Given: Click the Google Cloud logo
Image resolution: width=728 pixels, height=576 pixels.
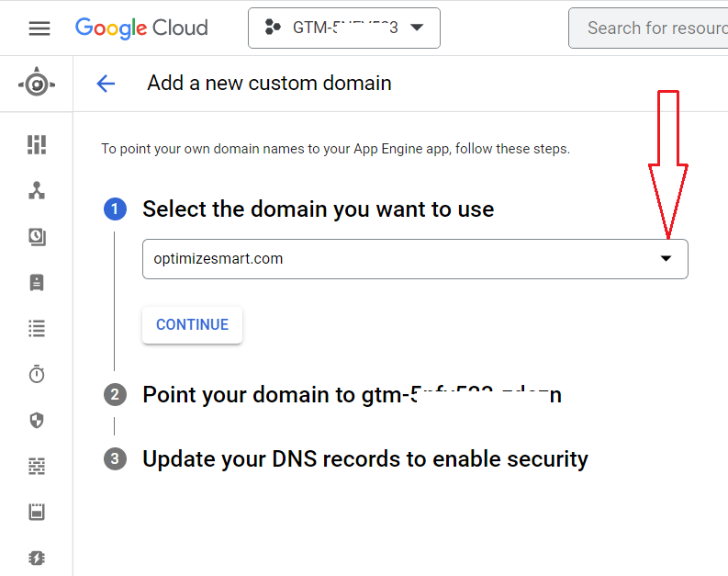Looking at the screenshot, I should [x=141, y=28].
